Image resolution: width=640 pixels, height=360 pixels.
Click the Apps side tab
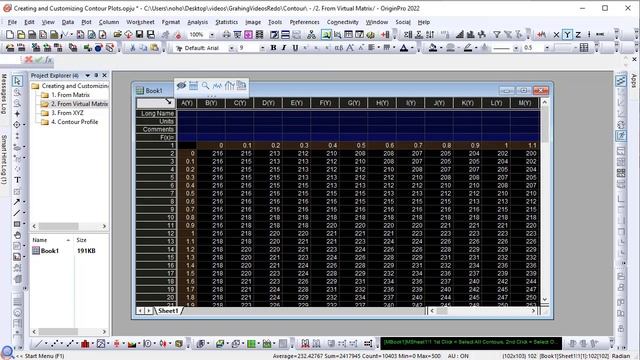point(633,80)
